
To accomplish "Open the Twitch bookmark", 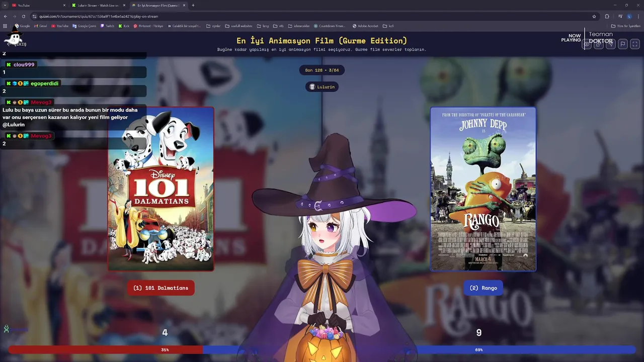I will click(x=107, y=26).
